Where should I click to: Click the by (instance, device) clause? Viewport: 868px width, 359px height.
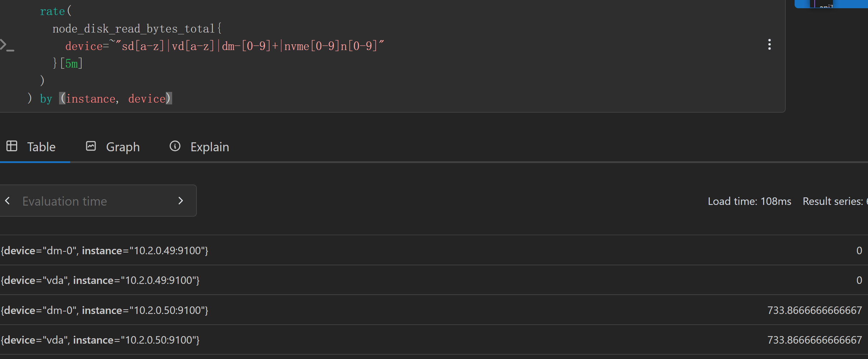[106, 98]
